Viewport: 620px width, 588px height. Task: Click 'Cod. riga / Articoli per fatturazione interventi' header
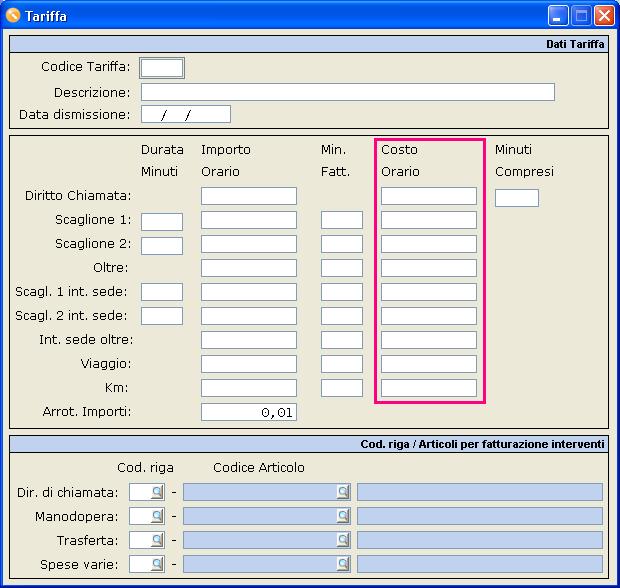point(309,444)
